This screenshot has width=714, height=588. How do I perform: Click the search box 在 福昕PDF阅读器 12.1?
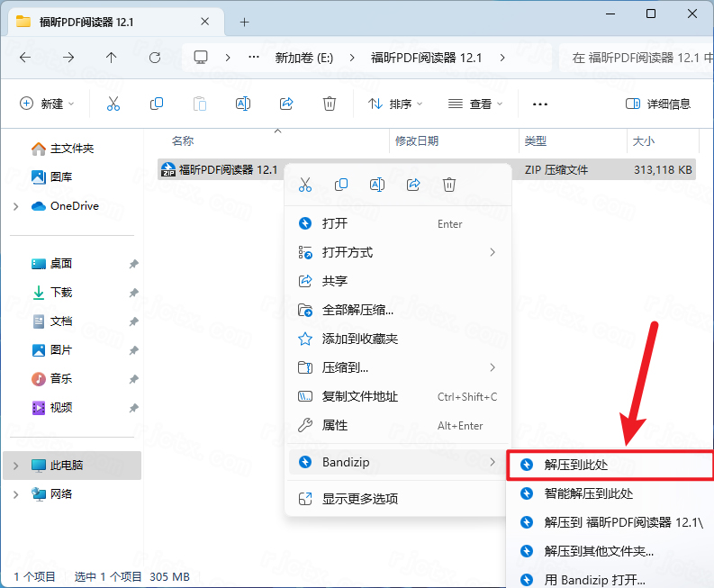tap(637, 58)
